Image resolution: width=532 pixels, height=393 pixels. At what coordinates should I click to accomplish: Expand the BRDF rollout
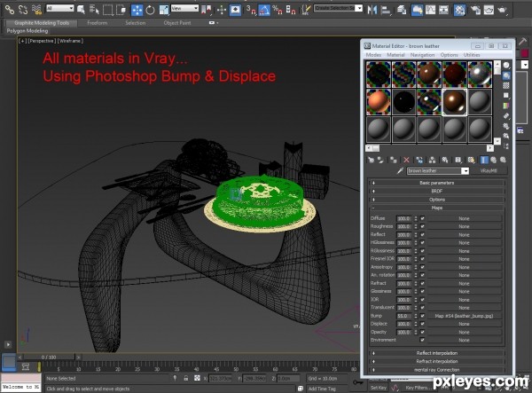(437, 191)
